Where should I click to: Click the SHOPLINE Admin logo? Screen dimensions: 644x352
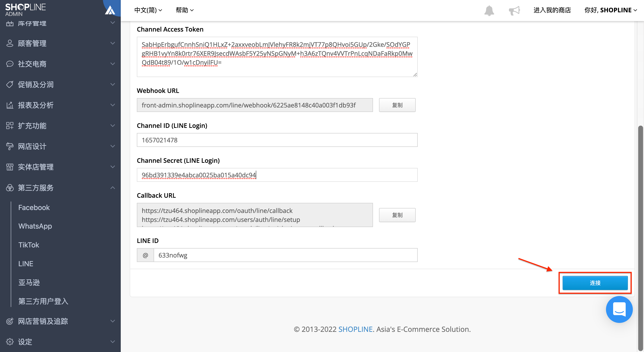(25, 9)
